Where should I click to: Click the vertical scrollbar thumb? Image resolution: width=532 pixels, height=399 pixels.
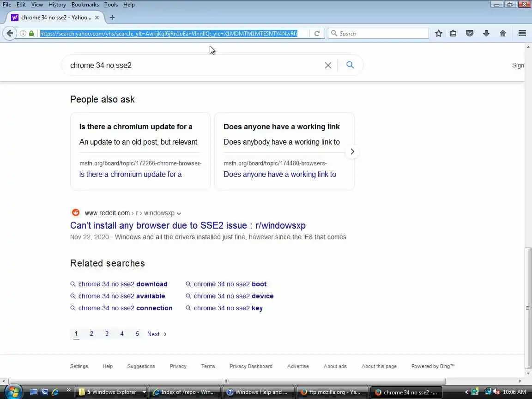(x=528, y=308)
